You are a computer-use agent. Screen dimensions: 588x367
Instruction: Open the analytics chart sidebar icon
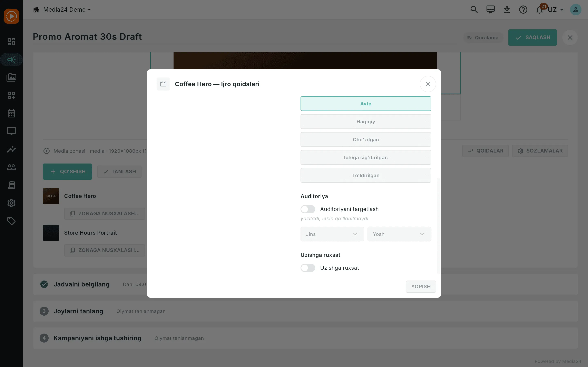tap(11, 149)
